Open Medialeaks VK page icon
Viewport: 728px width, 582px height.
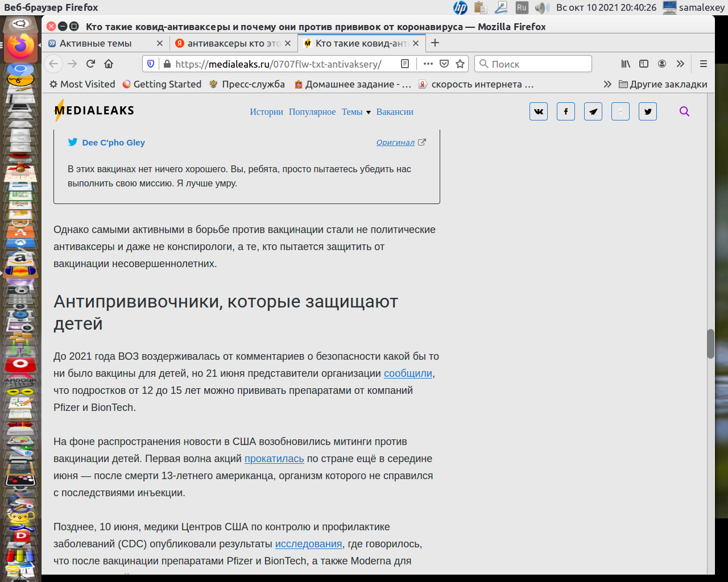[x=539, y=111]
